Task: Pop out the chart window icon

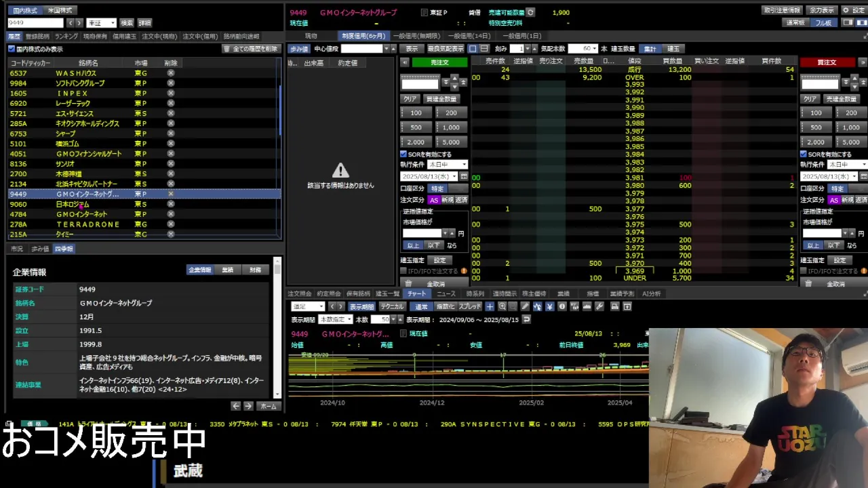Action: (x=627, y=306)
